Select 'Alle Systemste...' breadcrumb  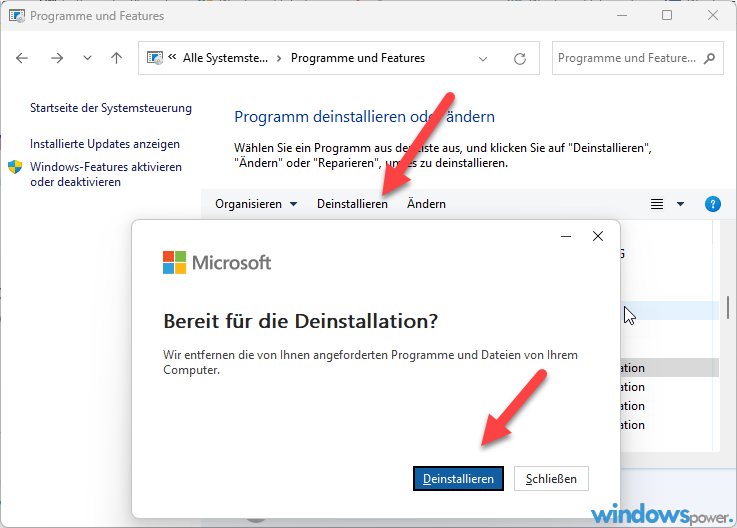(225, 58)
